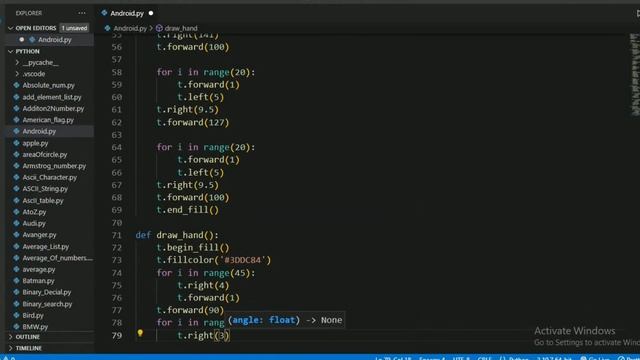This screenshot has width=640, height=360.
Task: Open Ascii_Character.py file
Action: pos(49,178)
